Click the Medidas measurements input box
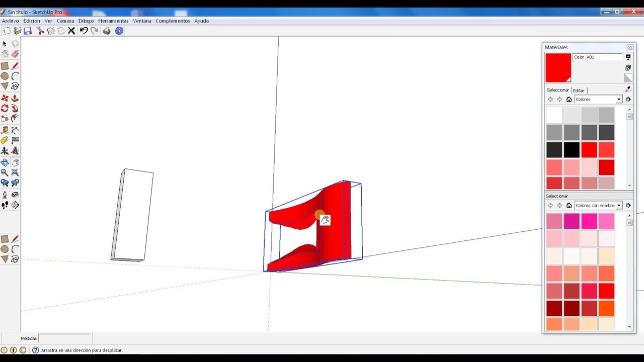This screenshot has height=362, width=644. pyautogui.click(x=64, y=338)
